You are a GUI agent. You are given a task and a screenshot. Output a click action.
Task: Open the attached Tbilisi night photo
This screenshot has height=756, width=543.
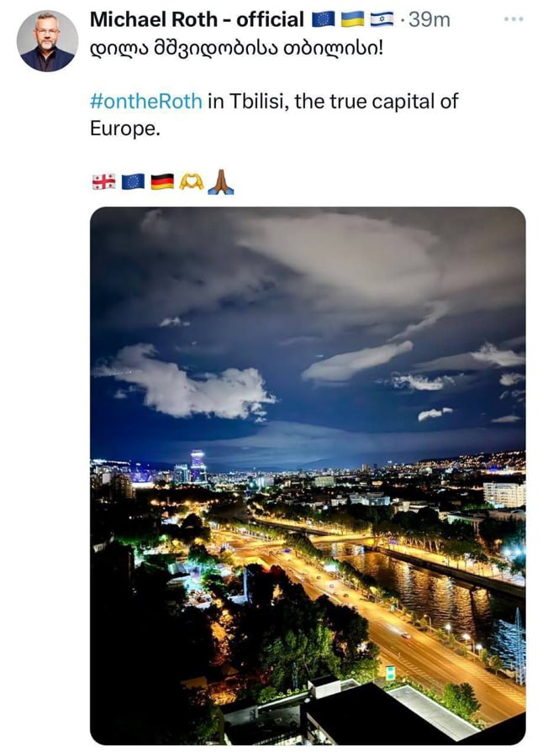[x=308, y=475]
